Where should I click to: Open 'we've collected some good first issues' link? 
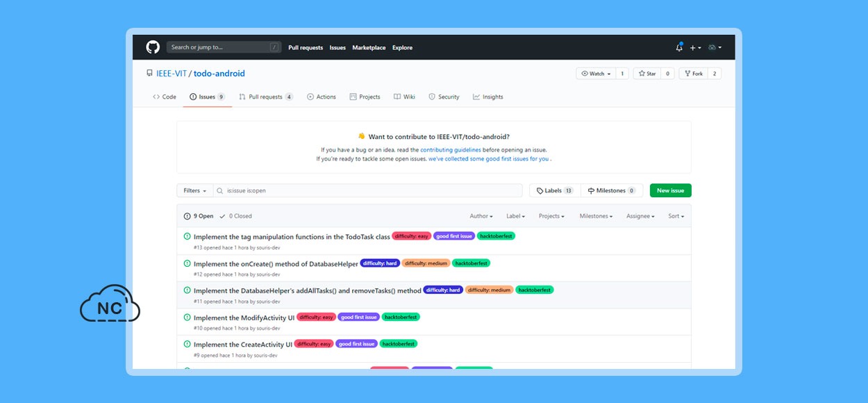click(x=488, y=158)
